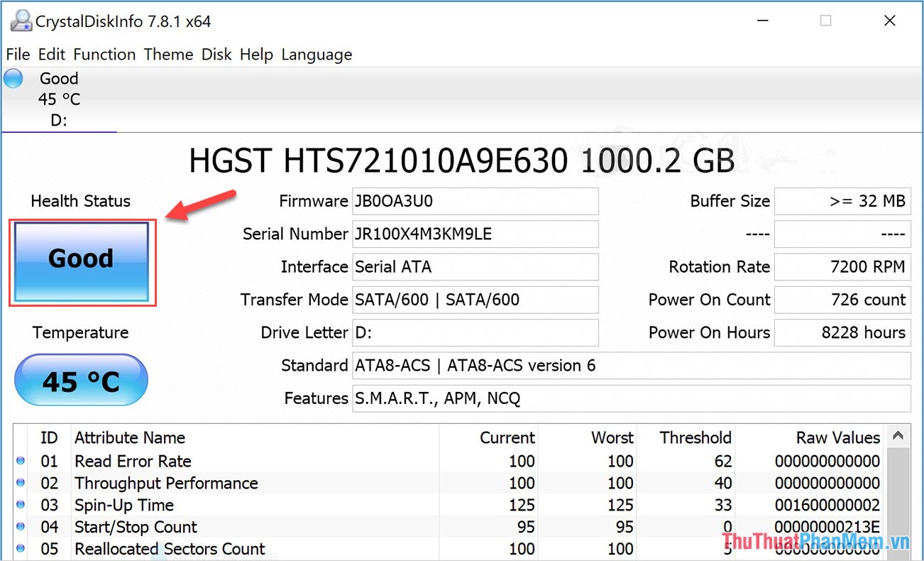Open the Disk menu
The width and height of the screenshot is (924, 561).
(216, 54)
